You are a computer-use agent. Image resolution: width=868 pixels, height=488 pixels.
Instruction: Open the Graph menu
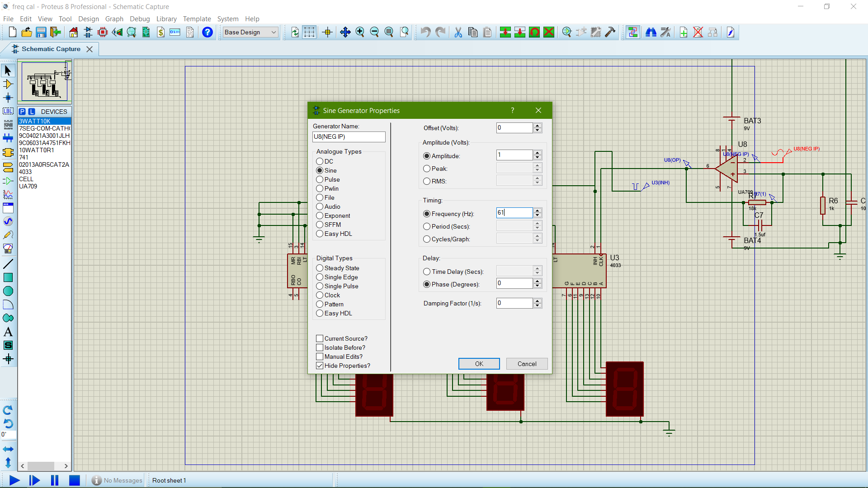coord(114,19)
